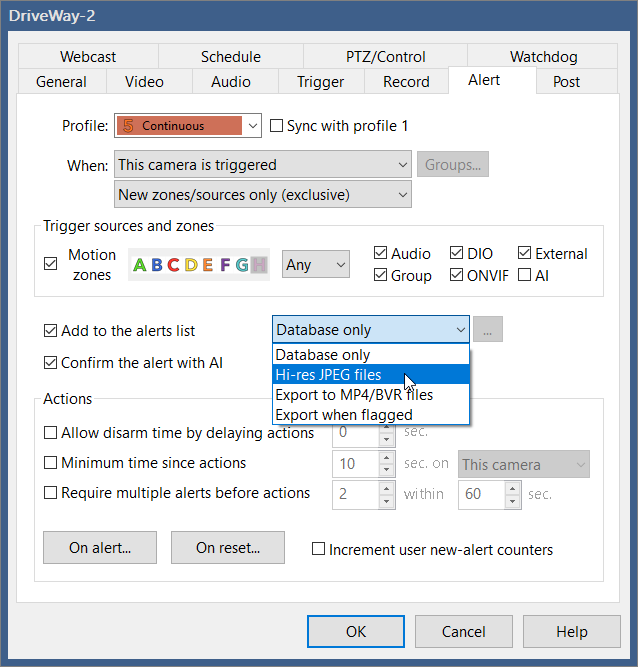Open the Any motion zones dropdown
The height and width of the screenshot is (667, 638).
[x=315, y=265]
